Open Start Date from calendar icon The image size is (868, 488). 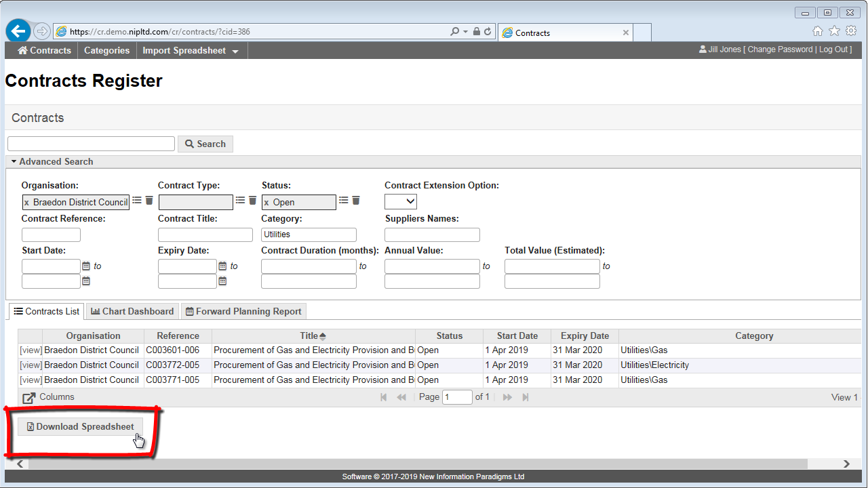[86, 266]
